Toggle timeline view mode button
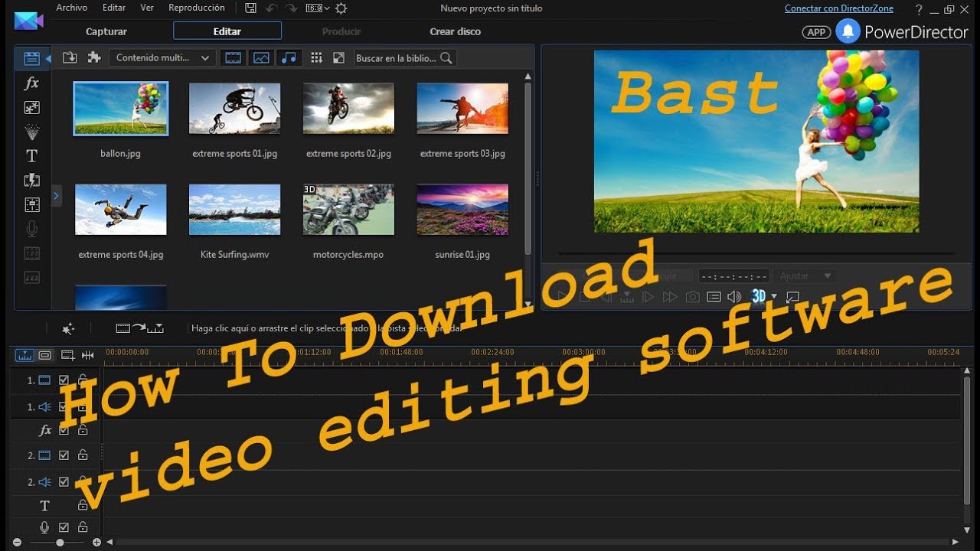Viewport: 980px width, 551px height. pyautogui.click(x=24, y=355)
